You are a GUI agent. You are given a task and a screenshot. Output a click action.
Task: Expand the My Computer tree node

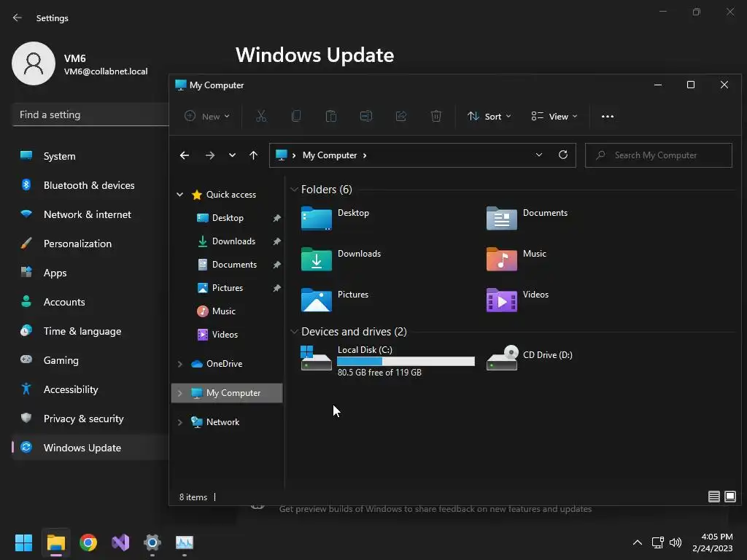pos(179,393)
